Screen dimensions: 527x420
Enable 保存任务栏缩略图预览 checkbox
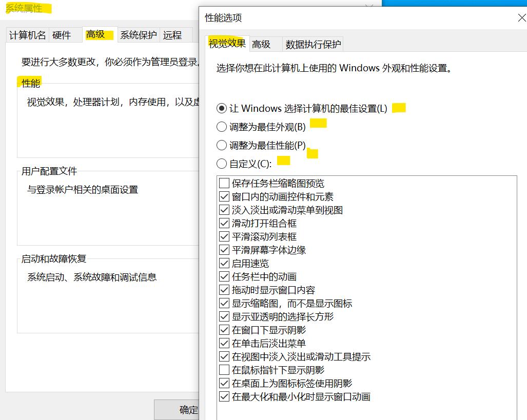point(224,183)
